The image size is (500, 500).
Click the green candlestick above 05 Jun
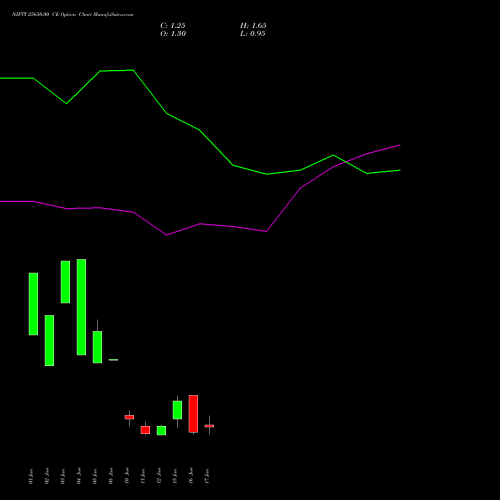97,347
